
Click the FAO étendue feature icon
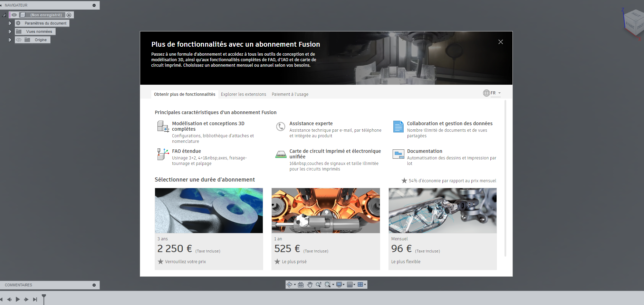pyautogui.click(x=163, y=154)
